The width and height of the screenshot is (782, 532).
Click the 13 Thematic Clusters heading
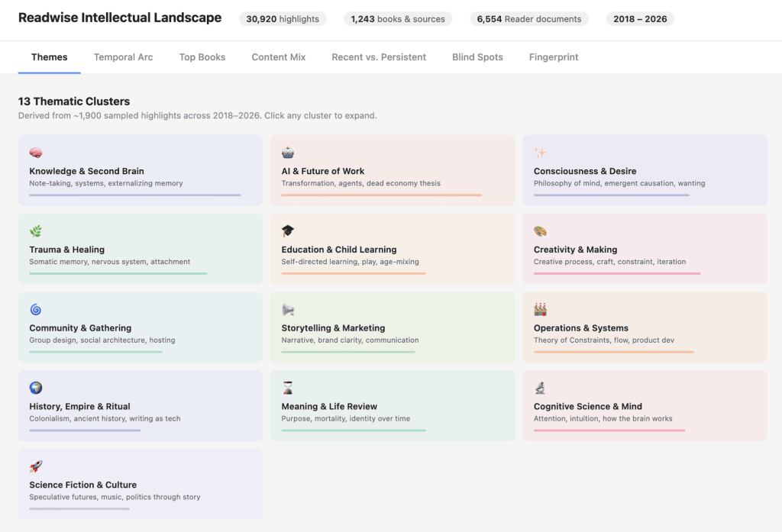coord(74,102)
